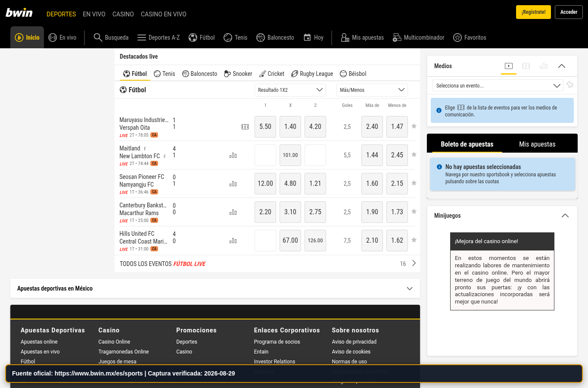
Task: Open Tragamonedas Online footer link
Action: pos(124,352)
